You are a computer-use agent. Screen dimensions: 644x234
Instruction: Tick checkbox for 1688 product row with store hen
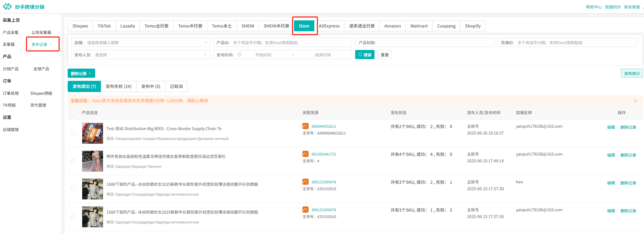pos(73,189)
